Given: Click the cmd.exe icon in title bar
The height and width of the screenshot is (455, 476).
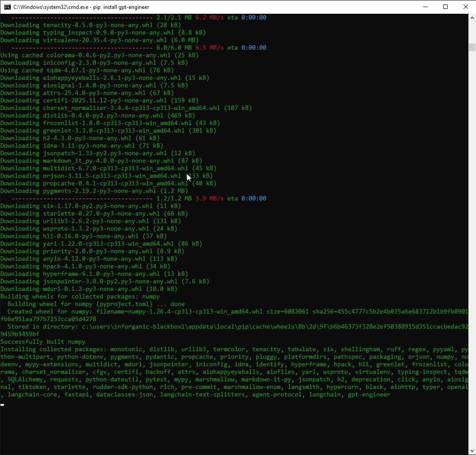Looking at the screenshot, I should 7,7.
